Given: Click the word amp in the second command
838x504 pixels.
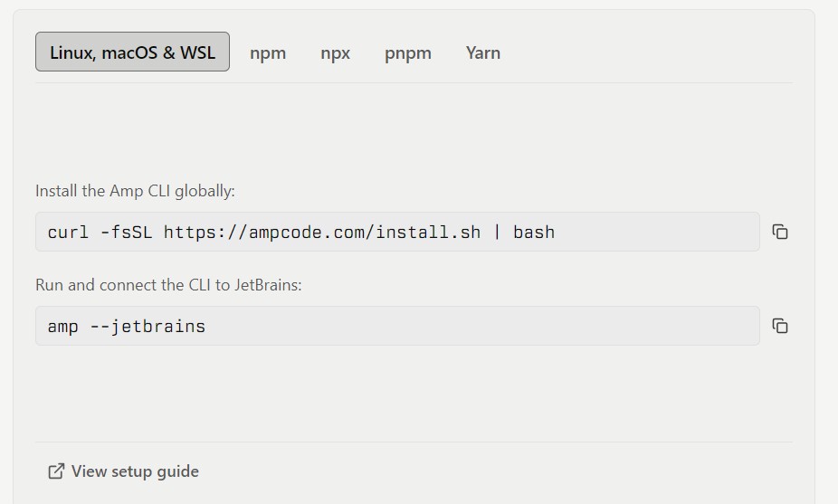Looking at the screenshot, I should tap(63, 326).
